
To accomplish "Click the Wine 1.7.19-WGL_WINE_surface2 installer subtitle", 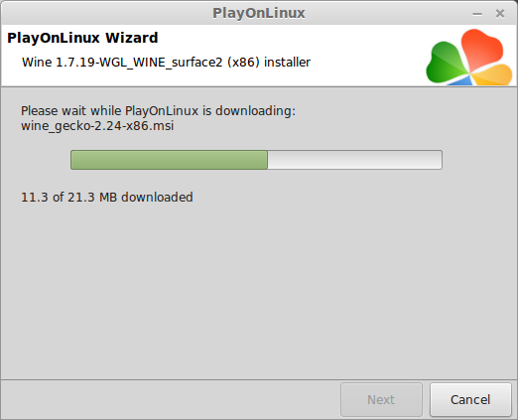I will (166, 63).
